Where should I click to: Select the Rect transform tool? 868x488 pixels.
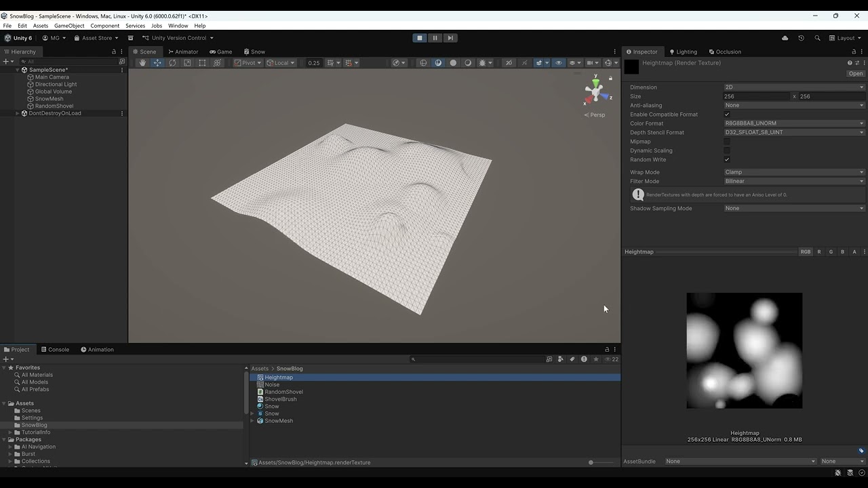[202, 63]
